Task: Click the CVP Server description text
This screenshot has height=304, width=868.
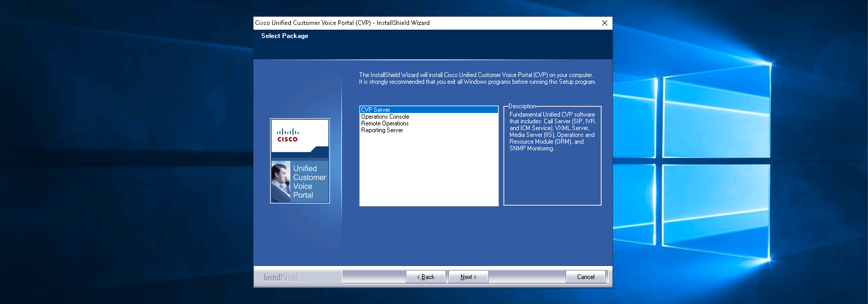Action: coord(552,131)
